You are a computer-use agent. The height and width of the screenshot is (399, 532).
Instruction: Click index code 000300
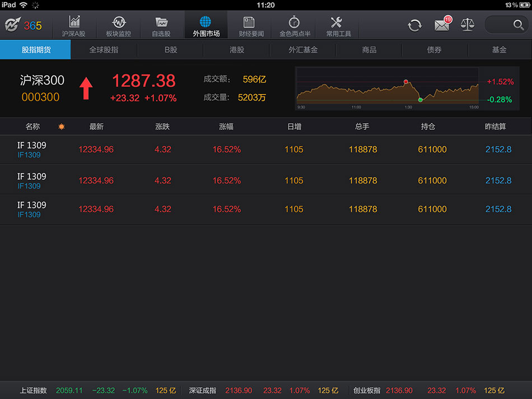tap(40, 97)
